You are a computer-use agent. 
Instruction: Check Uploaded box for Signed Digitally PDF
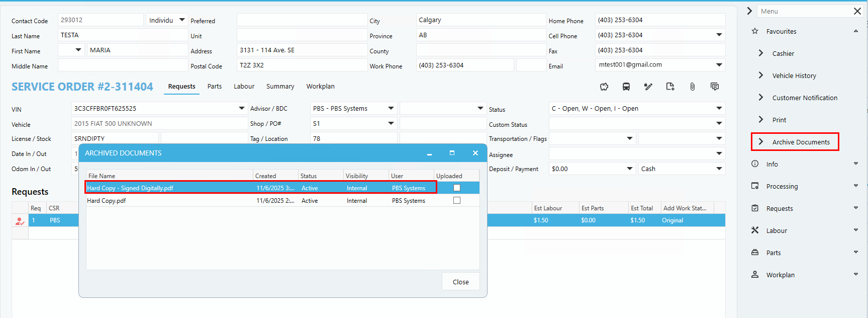point(456,188)
